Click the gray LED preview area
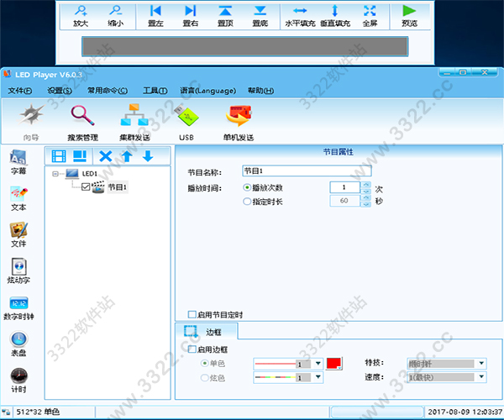 pyautogui.click(x=245, y=46)
